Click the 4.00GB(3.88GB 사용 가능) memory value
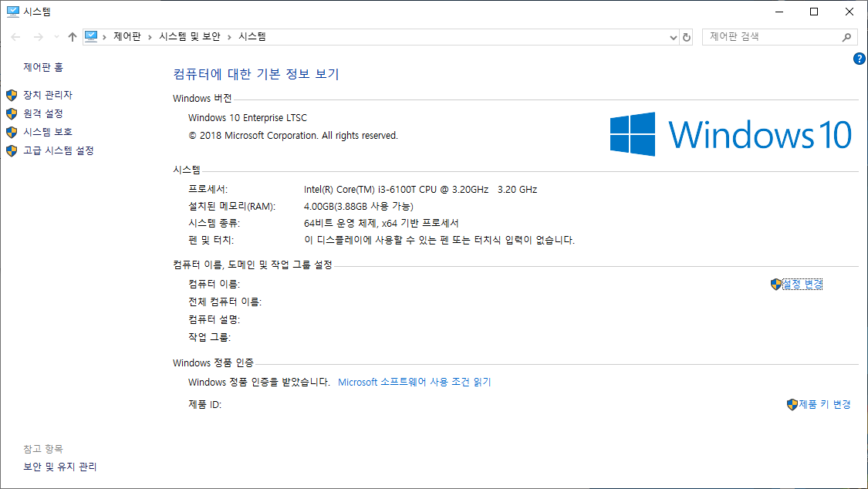The width and height of the screenshot is (868, 489). [359, 207]
